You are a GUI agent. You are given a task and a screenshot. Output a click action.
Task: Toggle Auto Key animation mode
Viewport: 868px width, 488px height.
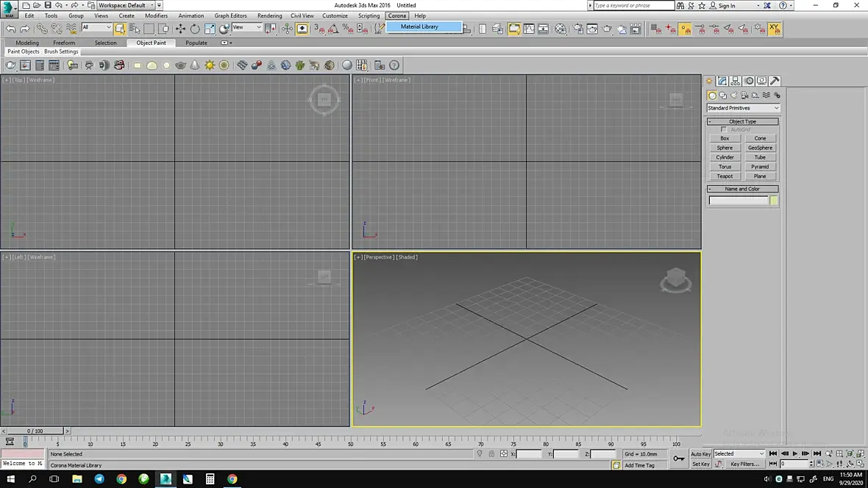(x=701, y=453)
